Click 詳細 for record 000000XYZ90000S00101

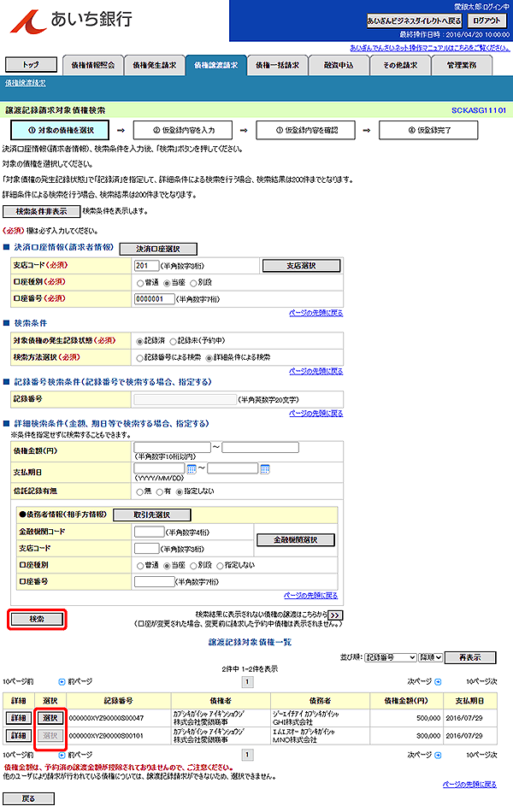pyautogui.click(x=19, y=735)
